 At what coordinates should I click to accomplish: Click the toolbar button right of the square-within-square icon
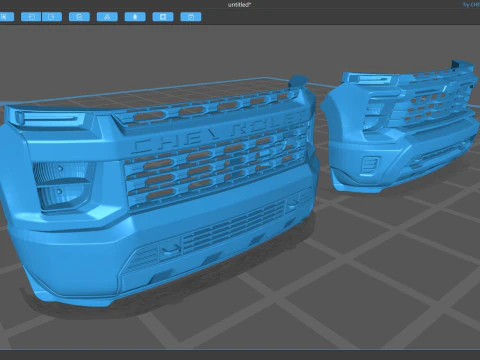[x=191, y=17]
